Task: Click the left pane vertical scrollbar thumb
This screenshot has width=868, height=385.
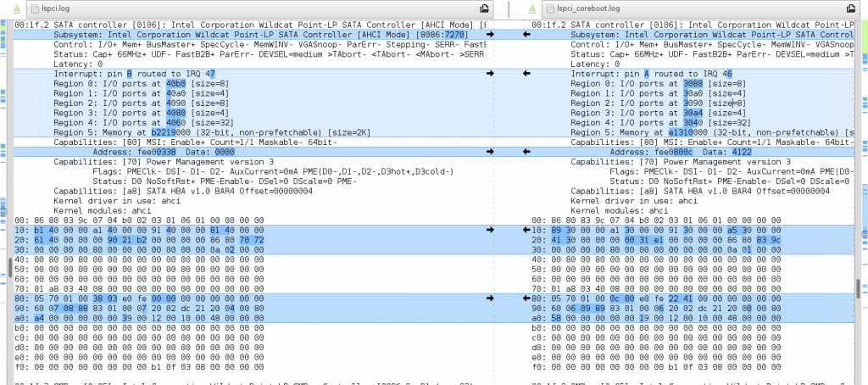Action: pyautogui.click(x=10, y=267)
